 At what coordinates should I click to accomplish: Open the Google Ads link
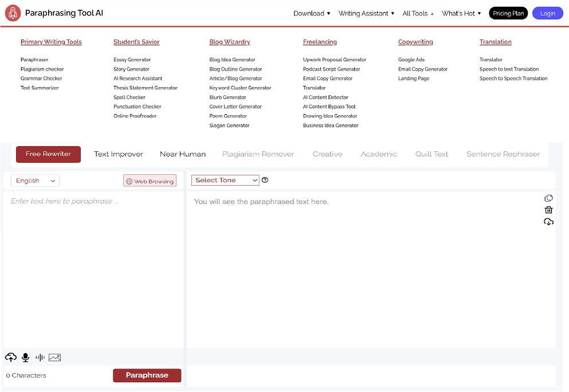coord(411,60)
